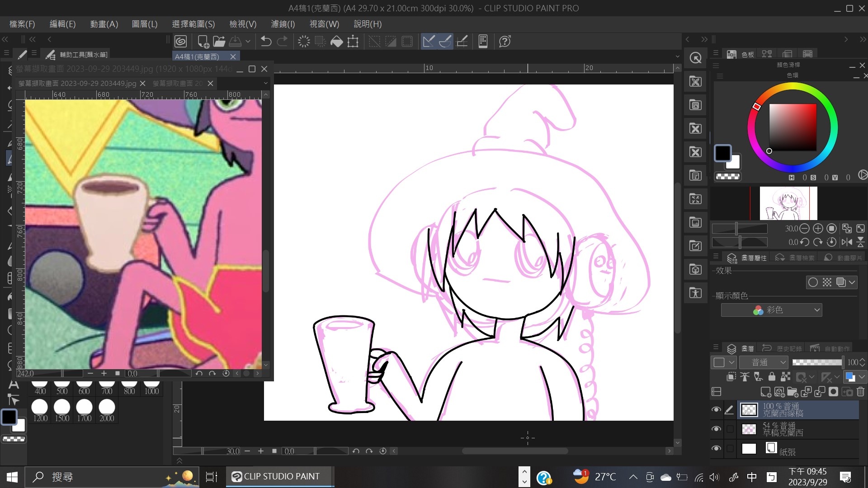Open save dropdown arrow in toolbar

click(248, 42)
